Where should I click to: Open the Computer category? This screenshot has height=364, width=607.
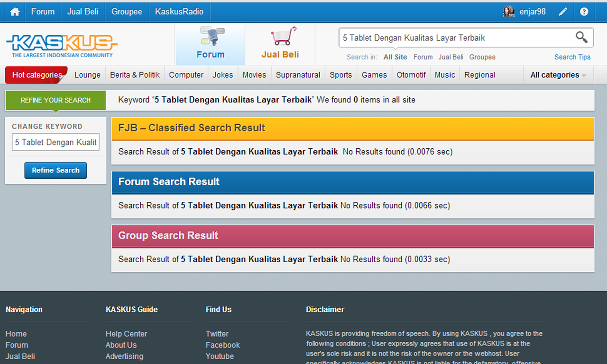[x=186, y=75]
